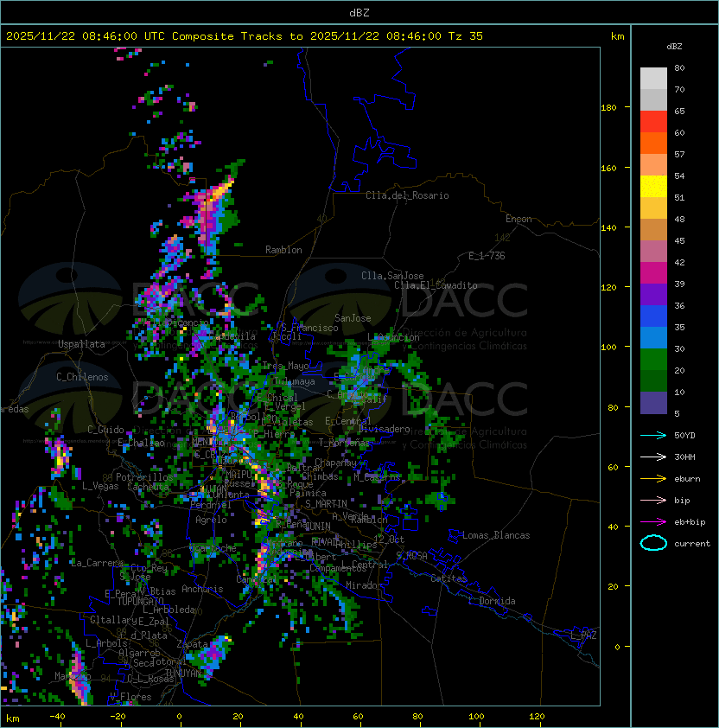Click the yellow eburn arrow legend icon
Image resolution: width=719 pixels, height=728 pixels.
click(x=653, y=479)
